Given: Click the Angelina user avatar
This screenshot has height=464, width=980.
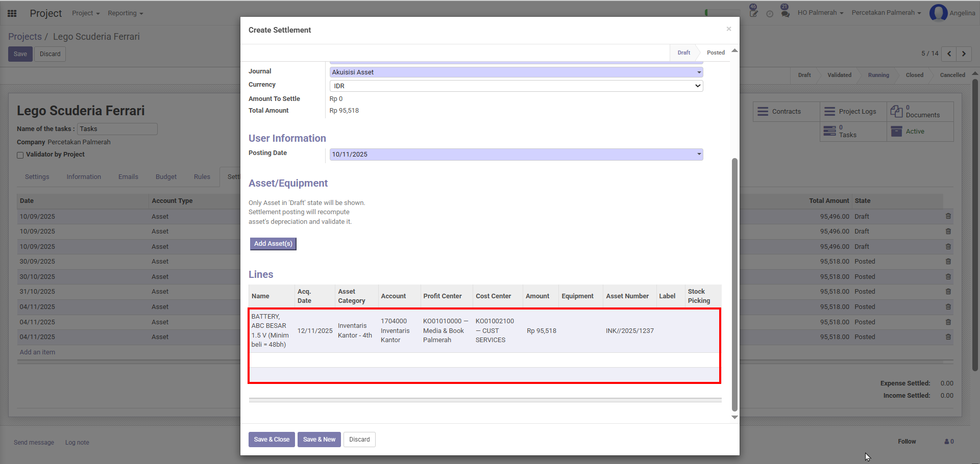Looking at the screenshot, I should [x=938, y=13].
